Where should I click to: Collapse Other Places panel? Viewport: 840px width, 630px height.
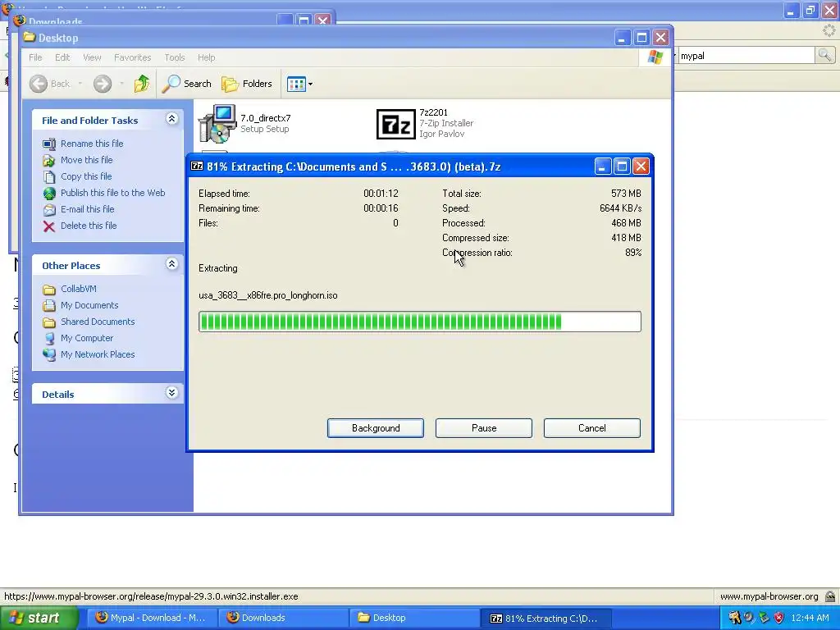point(171,264)
